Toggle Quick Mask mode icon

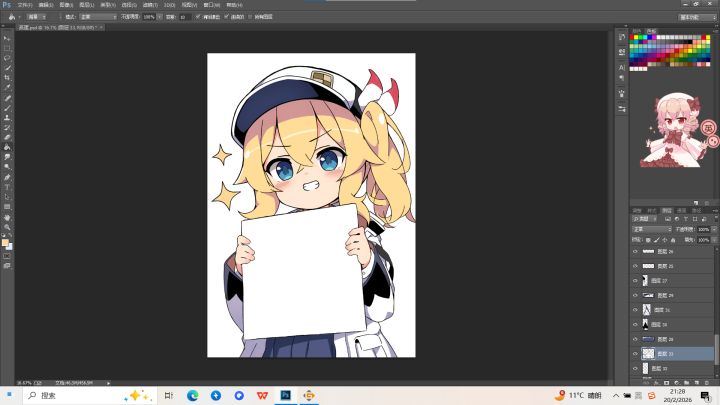pyautogui.click(x=7, y=256)
